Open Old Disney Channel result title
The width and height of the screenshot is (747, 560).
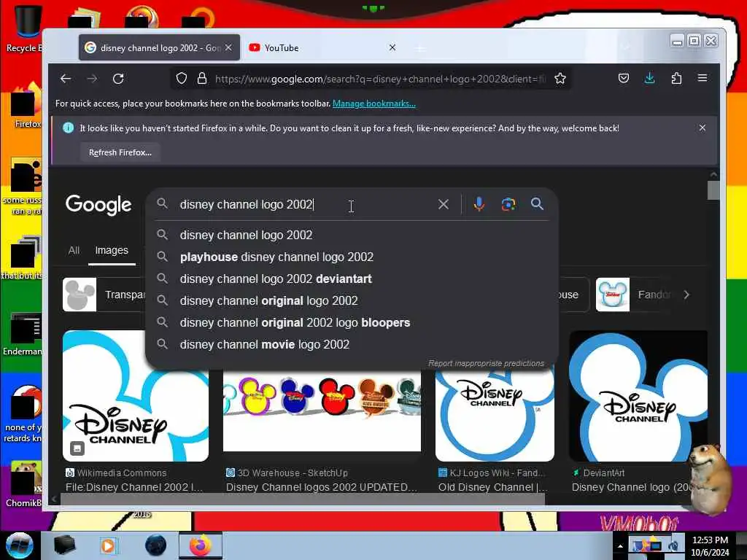pyautogui.click(x=492, y=487)
